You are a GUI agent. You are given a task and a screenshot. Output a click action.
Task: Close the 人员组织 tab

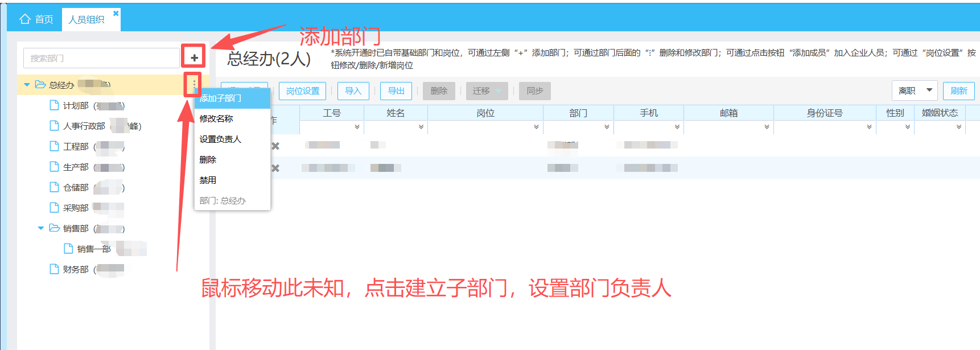[x=116, y=13]
